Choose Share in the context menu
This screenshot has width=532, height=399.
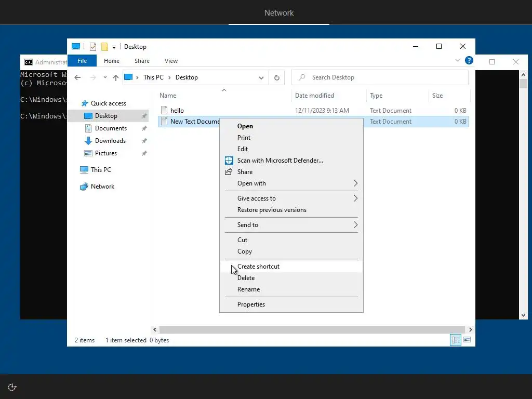pyautogui.click(x=291, y=171)
